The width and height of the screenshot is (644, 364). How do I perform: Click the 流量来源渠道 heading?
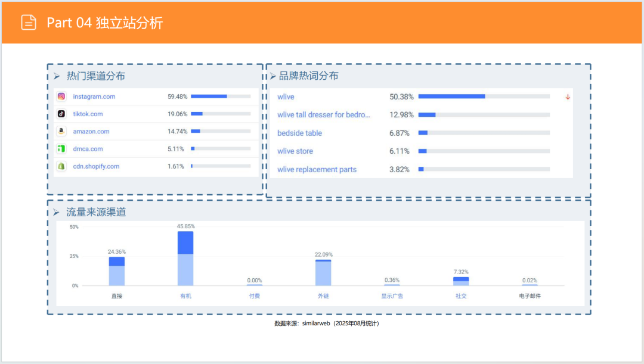pyautogui.click(x=96, y=212)
